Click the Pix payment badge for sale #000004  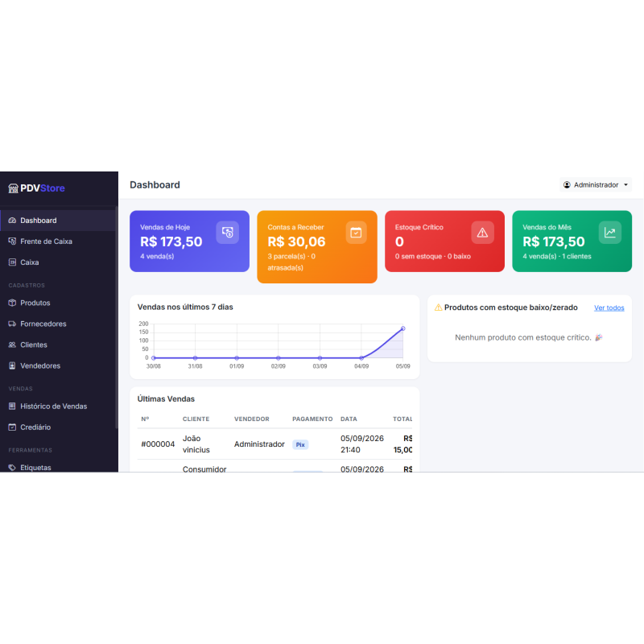pyautogui.click(x=300, y=445)
